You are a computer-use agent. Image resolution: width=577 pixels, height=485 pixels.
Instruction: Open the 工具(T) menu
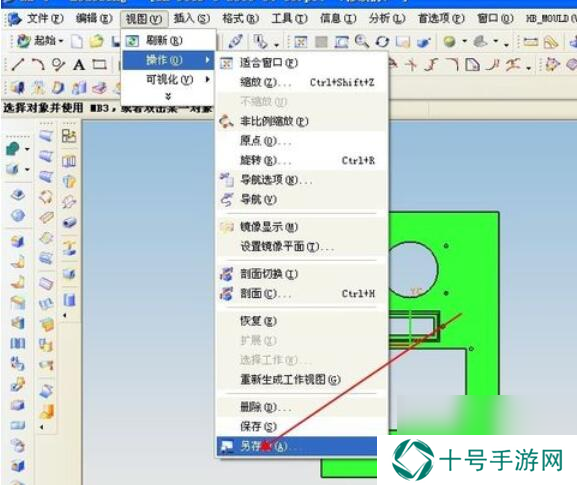[x=289, y=18]
